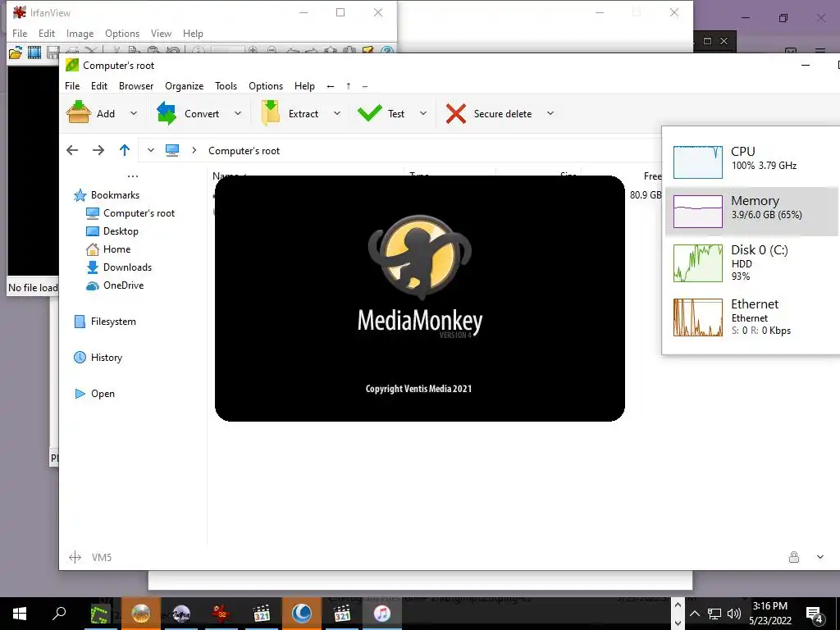
Task: Select the CPU performance graph
Action: tap(697, 162)
